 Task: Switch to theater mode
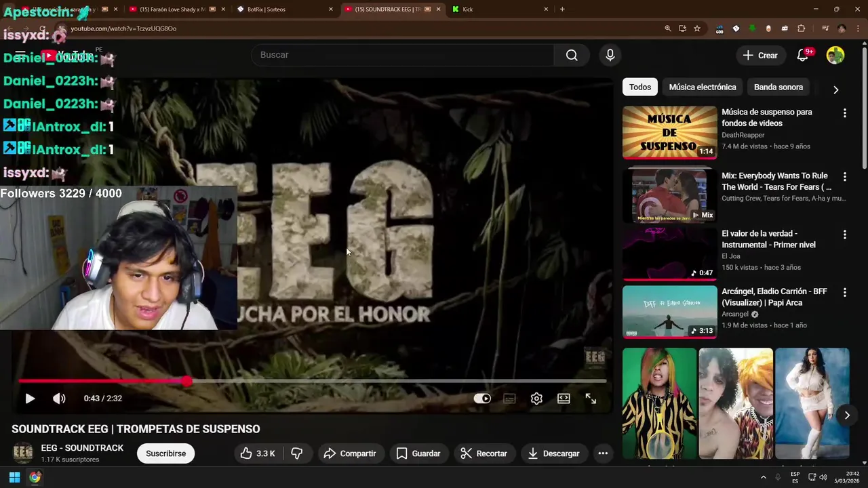(x=564, y=399)
